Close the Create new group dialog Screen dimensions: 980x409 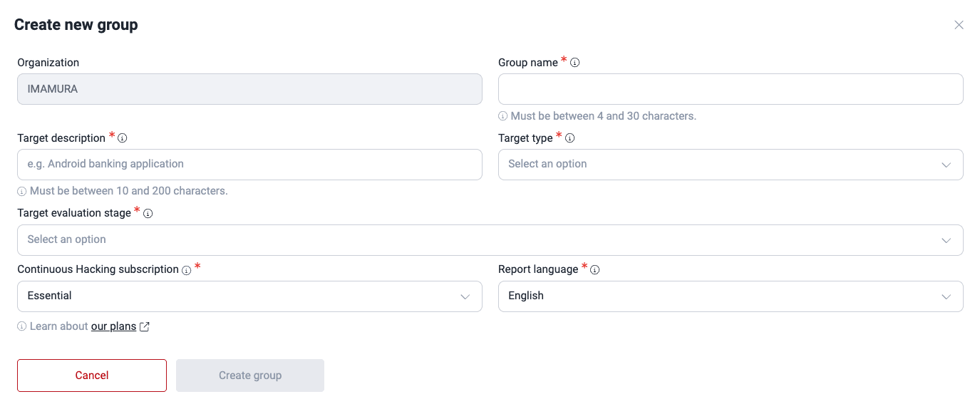[x=959, y=25]
